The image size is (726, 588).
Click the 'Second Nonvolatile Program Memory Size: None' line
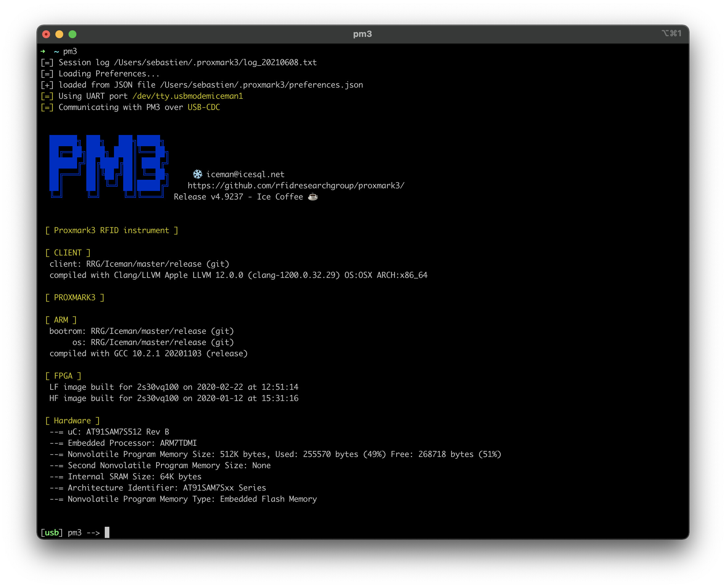click(x=160, y=466)
